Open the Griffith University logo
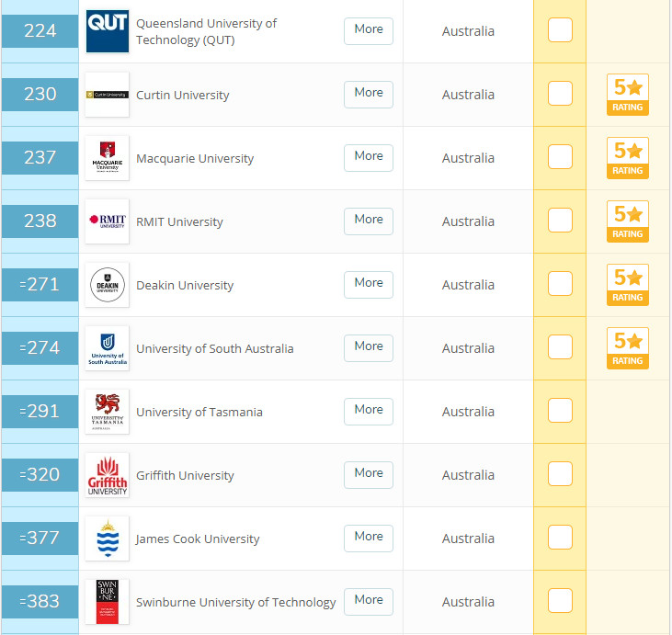This screenshot has height=635, width=672. [108, 475]
